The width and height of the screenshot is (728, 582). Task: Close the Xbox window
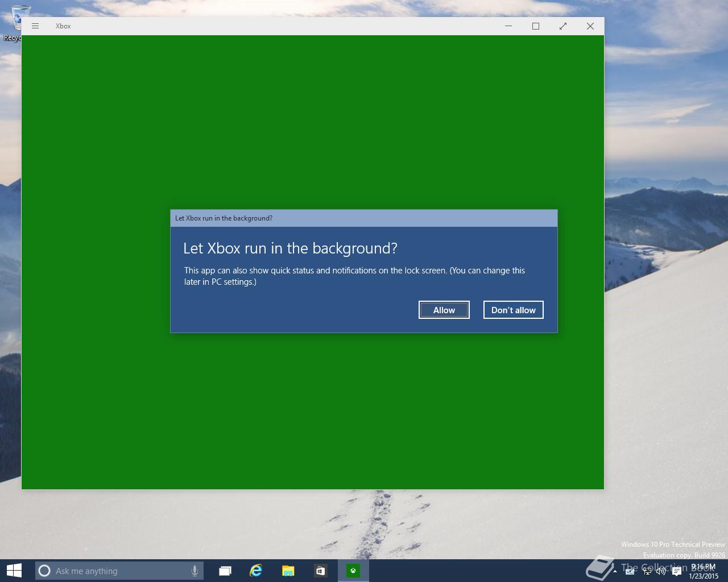tap(590, 26)
